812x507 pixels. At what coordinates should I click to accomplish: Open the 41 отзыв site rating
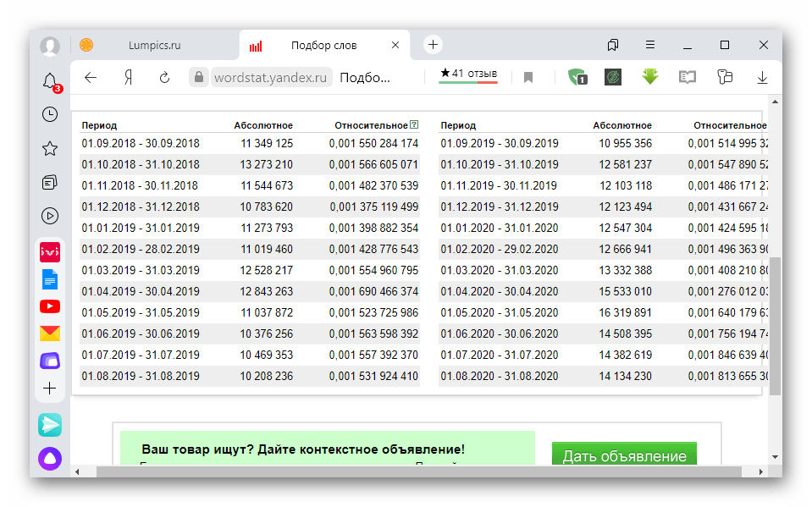468,74
